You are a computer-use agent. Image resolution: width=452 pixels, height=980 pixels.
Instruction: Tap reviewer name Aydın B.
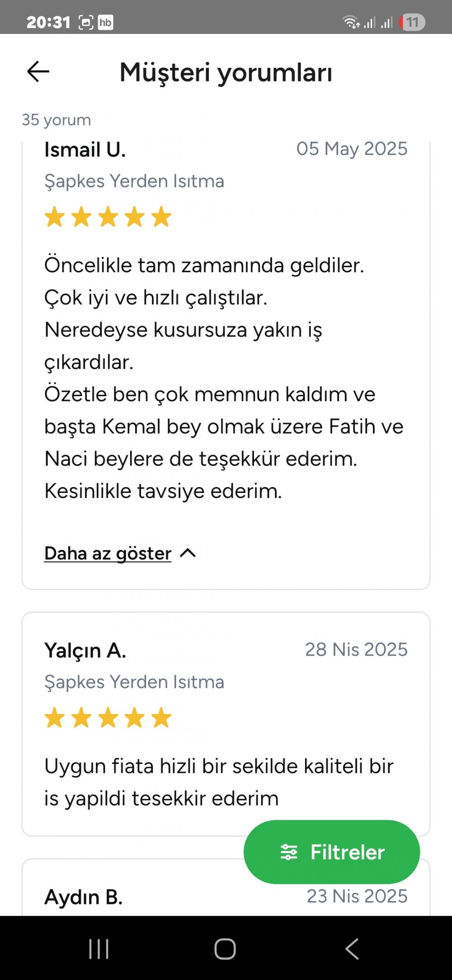pos(84,897)
